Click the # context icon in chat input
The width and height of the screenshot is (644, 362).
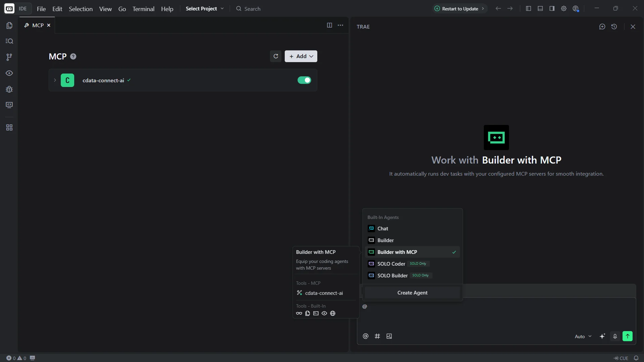tap(377, 336)
